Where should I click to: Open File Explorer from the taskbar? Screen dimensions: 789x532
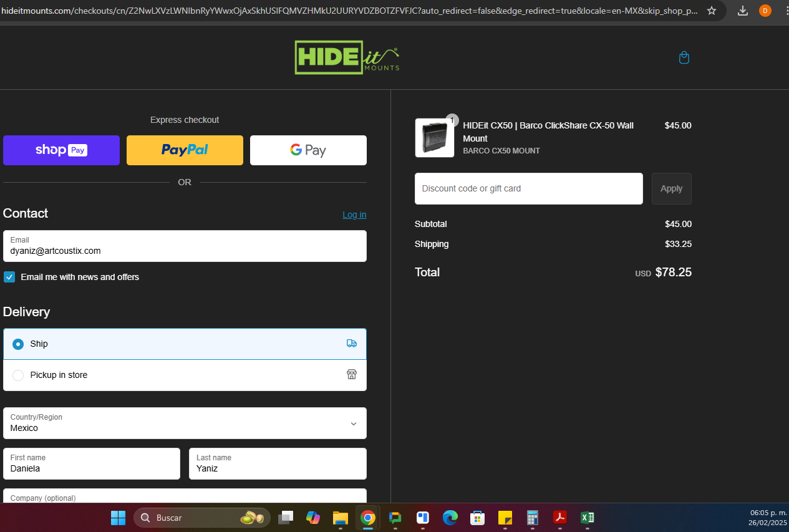pyautogui.click(x=340, y=518)
